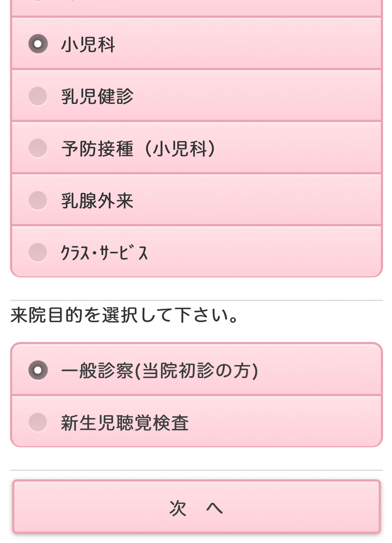Click the 次 character on the next button

(x=178, y=508)
